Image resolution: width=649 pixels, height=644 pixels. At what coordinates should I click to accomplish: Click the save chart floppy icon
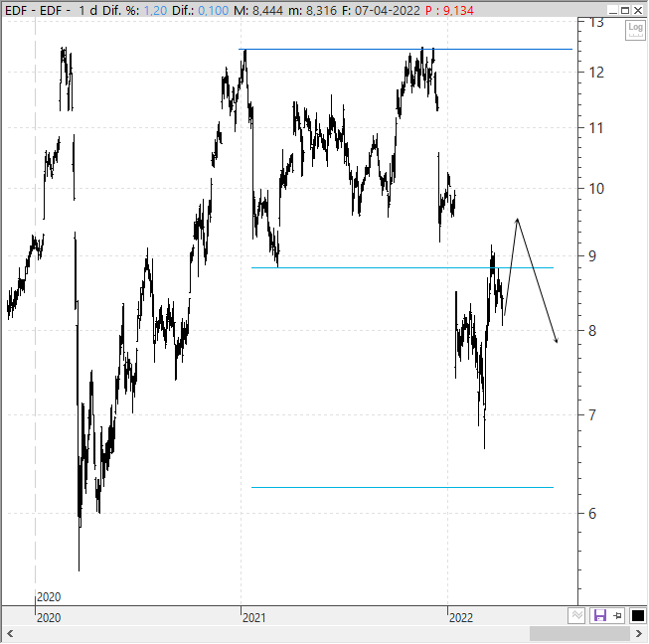599,616
